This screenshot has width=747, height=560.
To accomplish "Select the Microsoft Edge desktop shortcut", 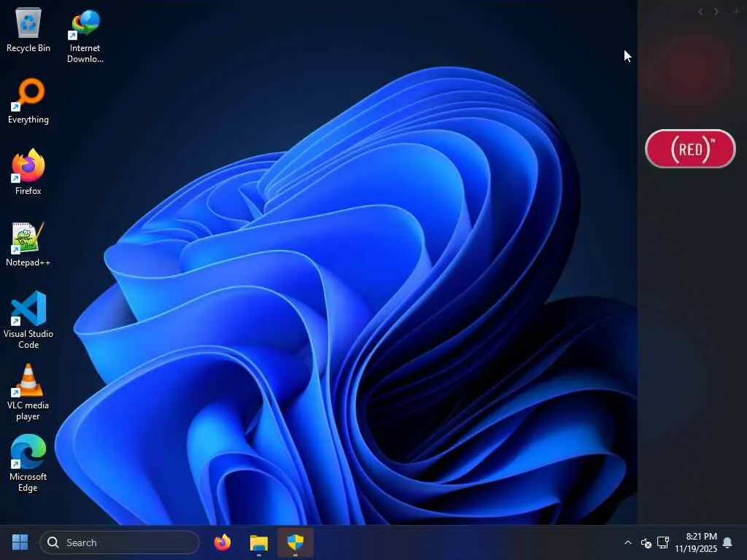I will [28, 463].
